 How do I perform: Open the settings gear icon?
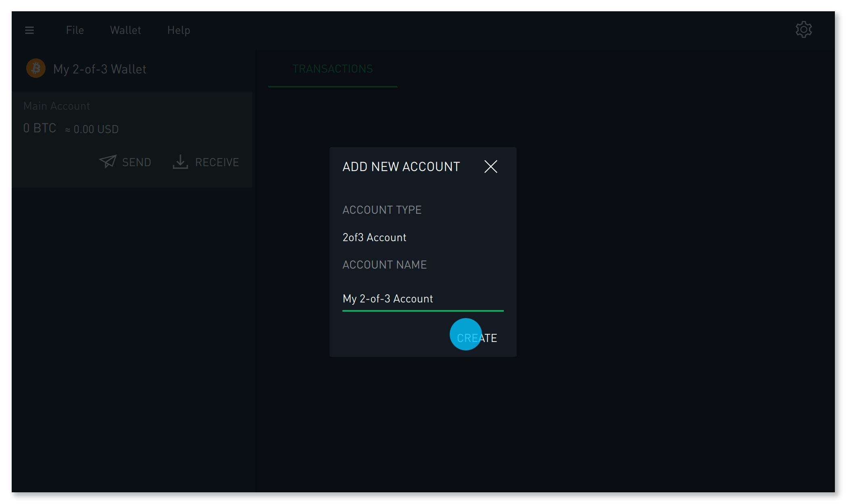click(x=803, y=29)
